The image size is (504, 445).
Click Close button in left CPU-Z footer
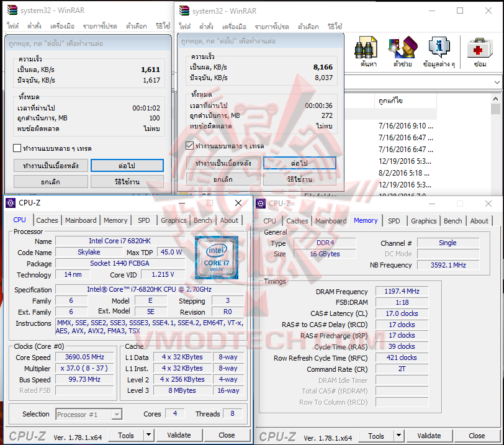227,435
